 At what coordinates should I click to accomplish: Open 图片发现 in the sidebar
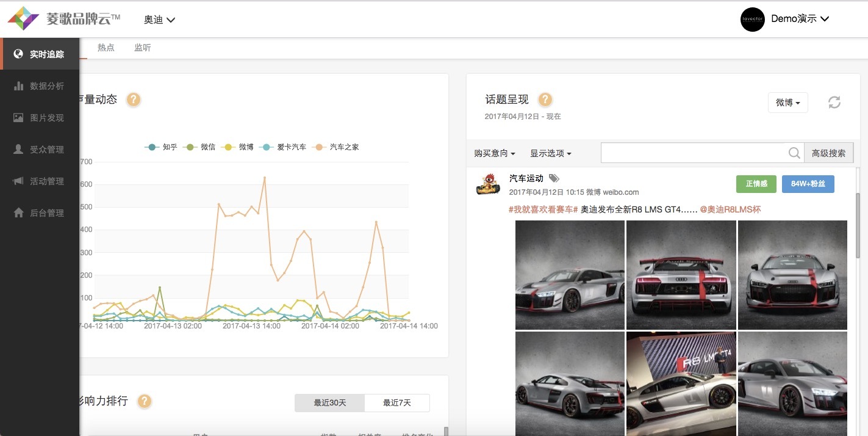click(40, 118)
